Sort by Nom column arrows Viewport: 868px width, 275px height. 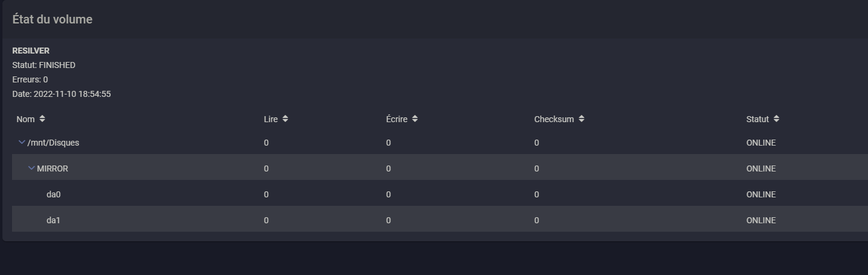(42, 119)
